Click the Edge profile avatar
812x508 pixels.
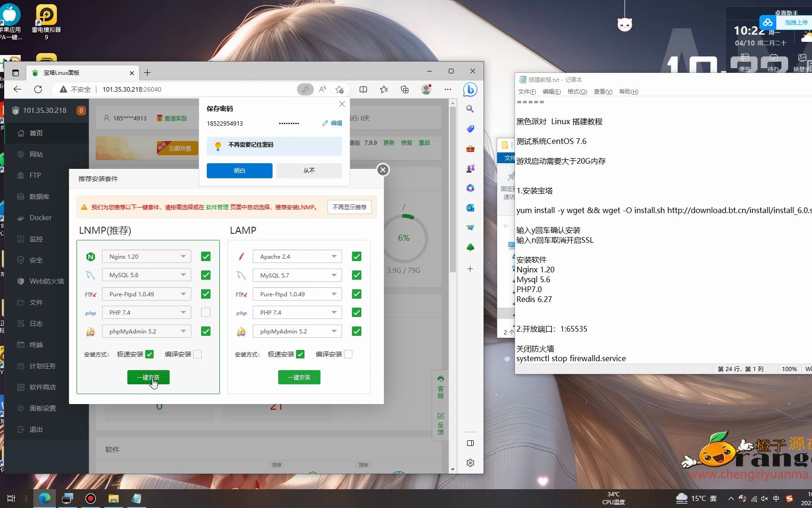point(426,89)
